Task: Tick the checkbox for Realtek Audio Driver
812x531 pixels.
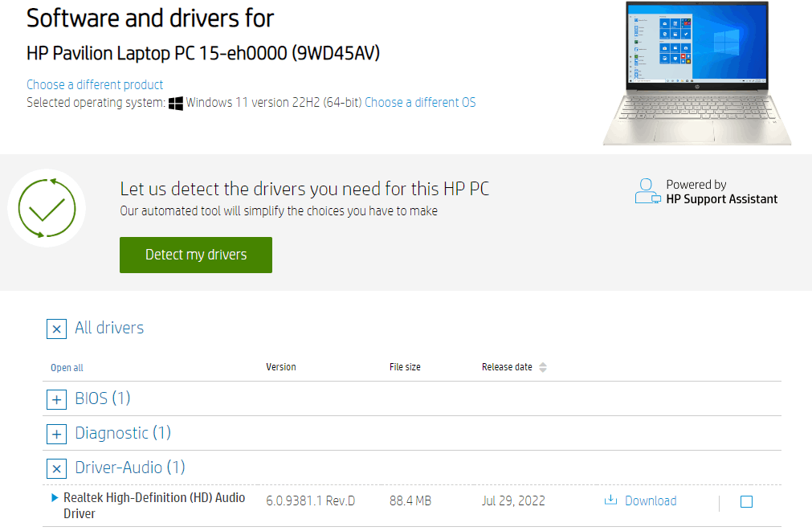Action: coord(746,501)
